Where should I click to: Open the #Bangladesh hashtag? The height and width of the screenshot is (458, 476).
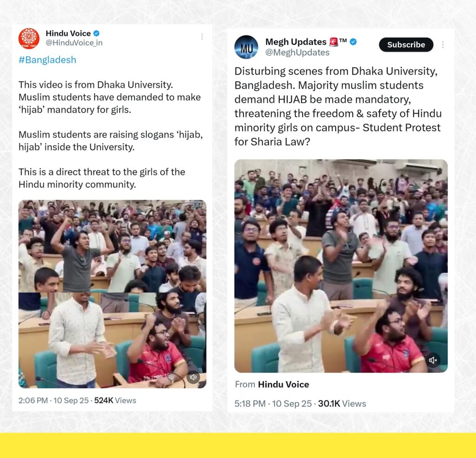click(47, 60)
